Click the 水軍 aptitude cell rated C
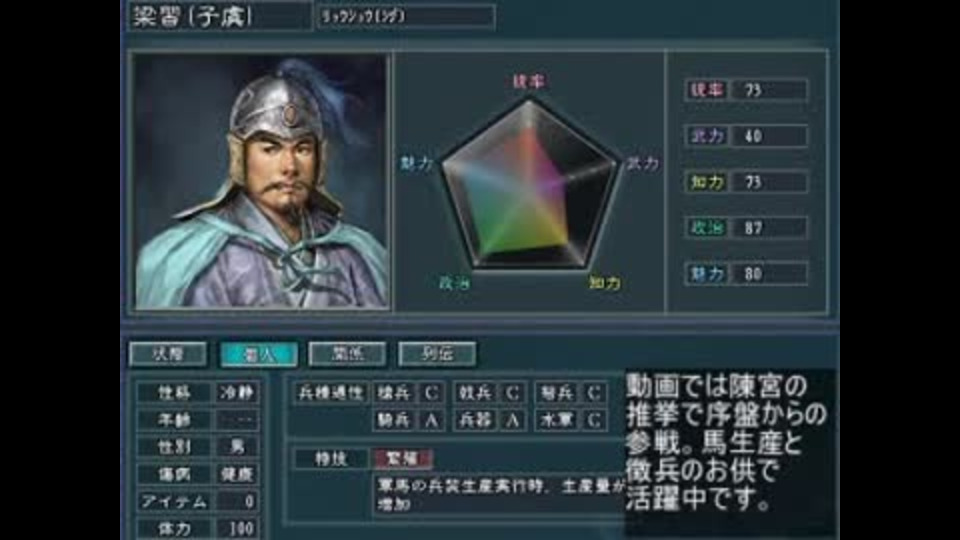The height and width of the screenshot is (540, 960). (571, 420)
